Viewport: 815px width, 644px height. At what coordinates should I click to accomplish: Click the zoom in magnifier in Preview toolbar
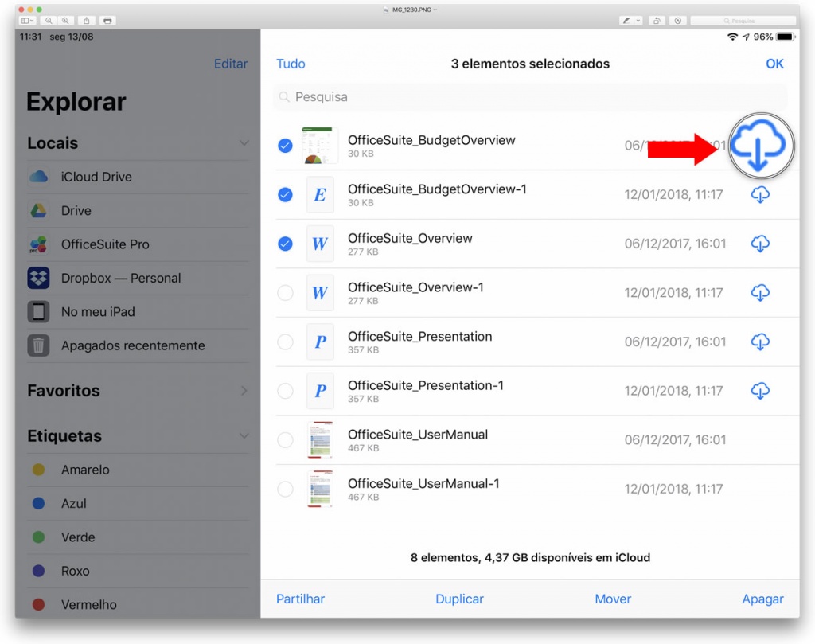[65, 21]
